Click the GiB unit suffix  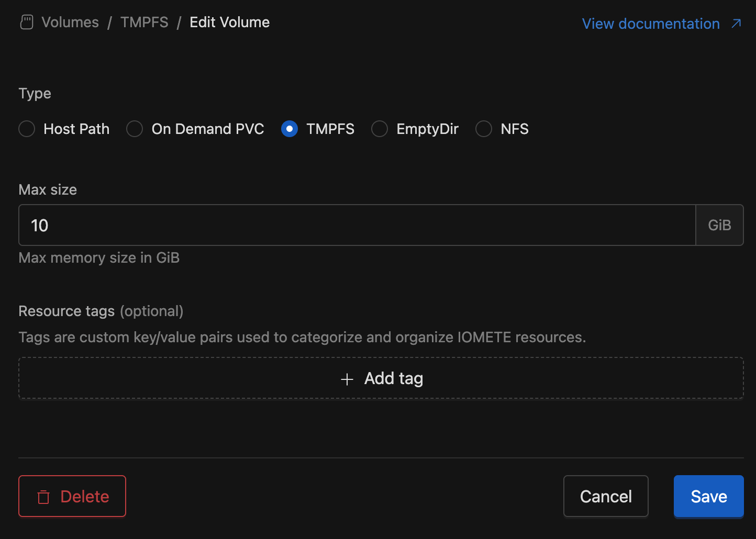click(719, 225)
